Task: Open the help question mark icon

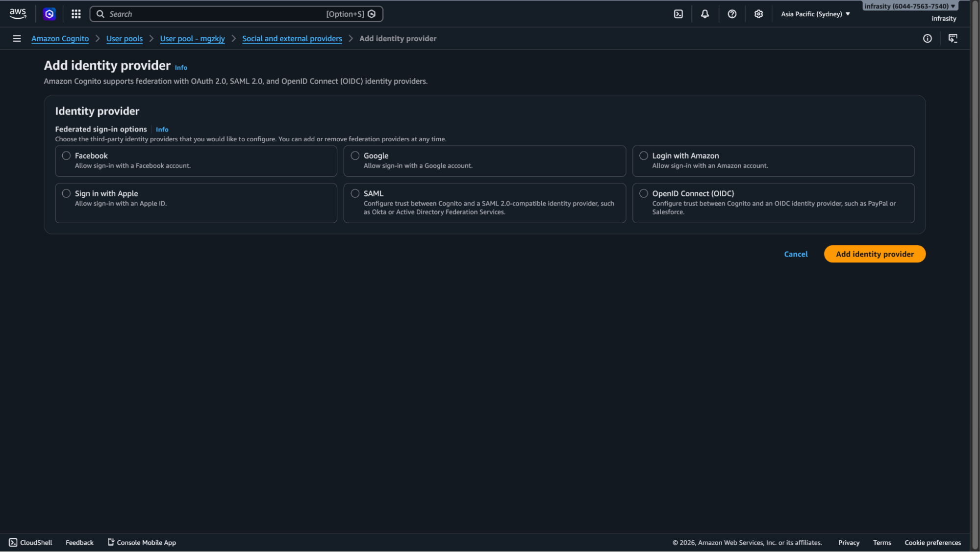Action: 731,14
